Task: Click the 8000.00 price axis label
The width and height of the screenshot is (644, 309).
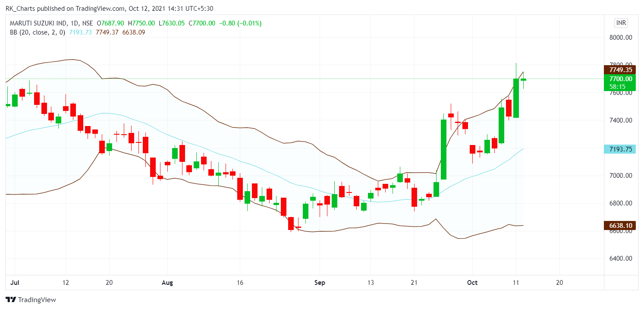Action: pyautogui.click(x=621, y=38)
